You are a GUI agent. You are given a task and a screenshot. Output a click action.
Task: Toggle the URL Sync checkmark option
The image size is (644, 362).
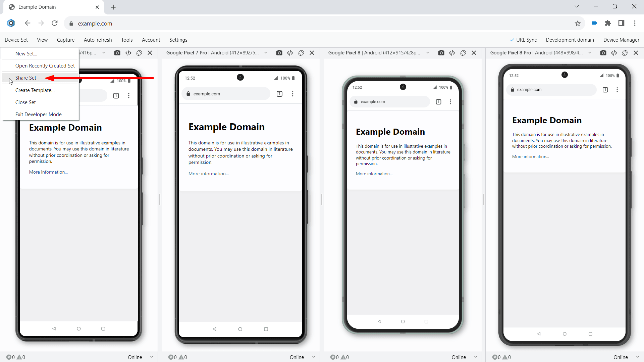523,40
